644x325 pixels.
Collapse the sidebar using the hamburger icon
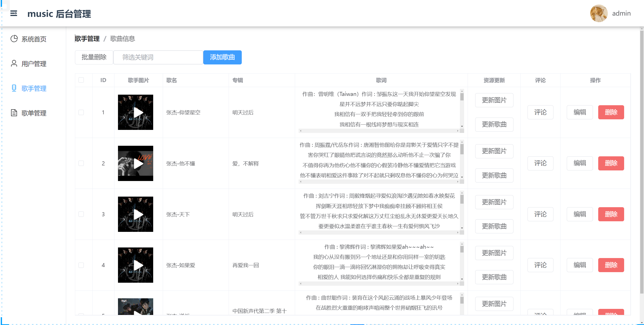pyautogui.click(x=14, y=14)
